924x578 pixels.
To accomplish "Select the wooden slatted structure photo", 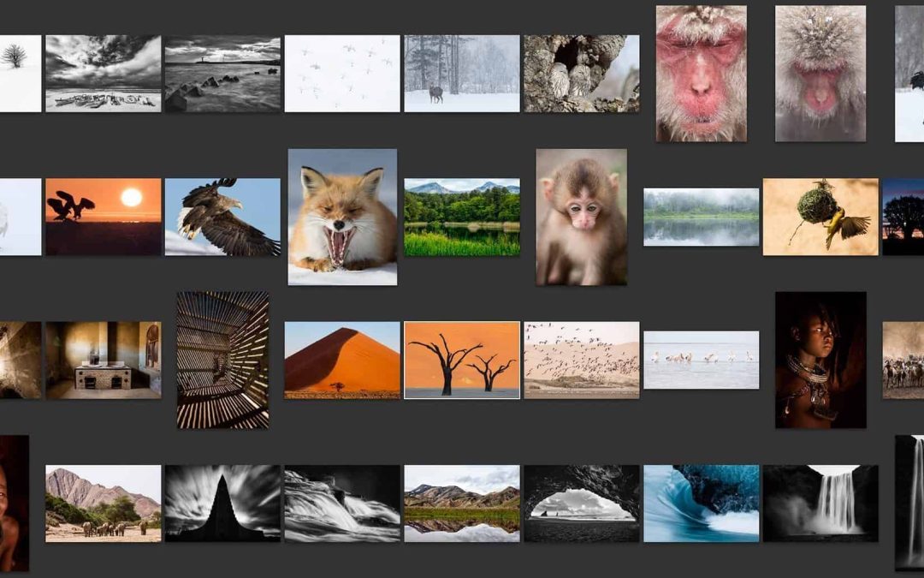I will point(222,360).
